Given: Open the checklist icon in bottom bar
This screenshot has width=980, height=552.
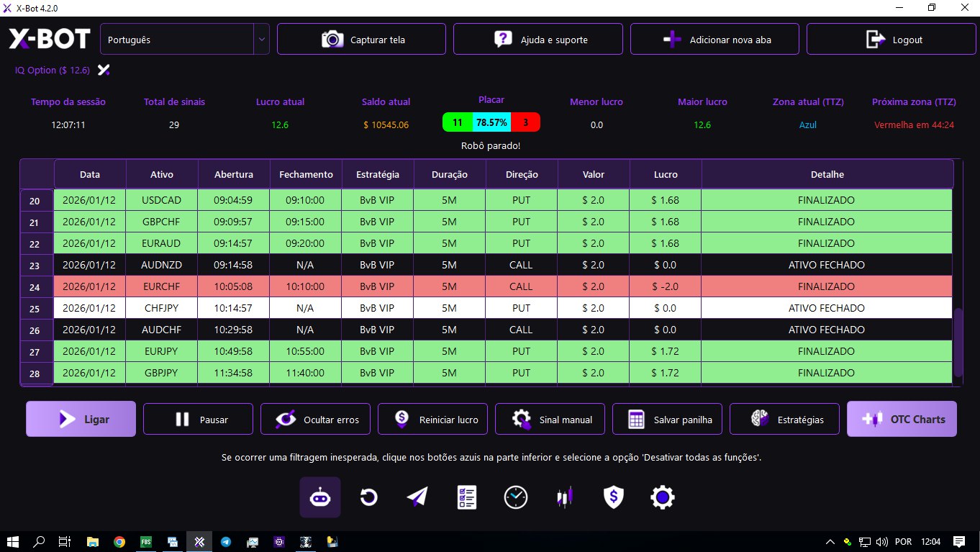Looking at the screenshot, I should click(467, 497).
